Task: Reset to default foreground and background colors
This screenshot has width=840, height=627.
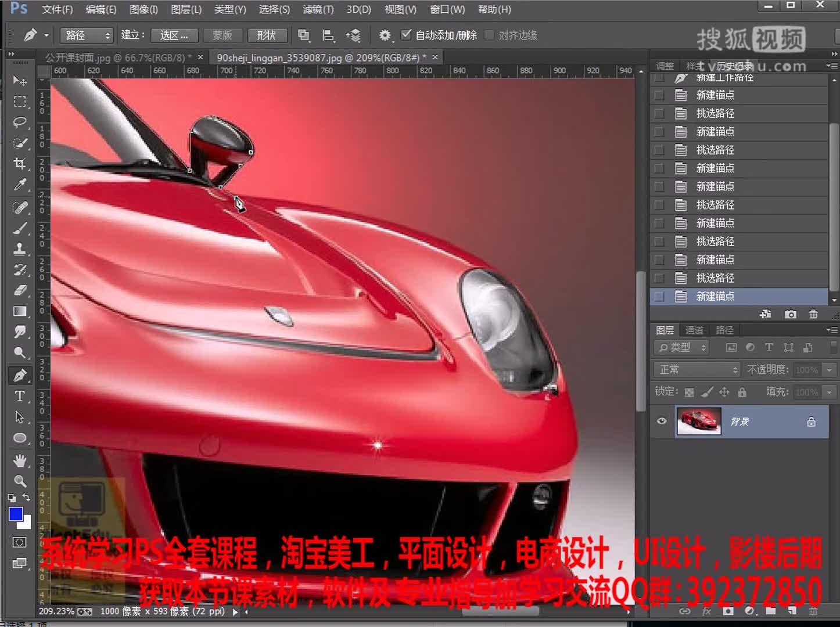Action: point(12,498)
